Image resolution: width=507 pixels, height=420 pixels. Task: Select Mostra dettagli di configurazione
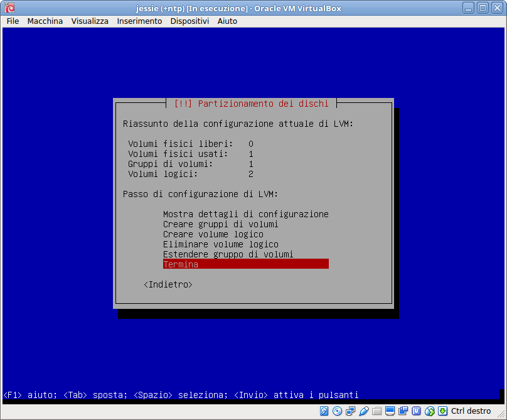[246, 214]
